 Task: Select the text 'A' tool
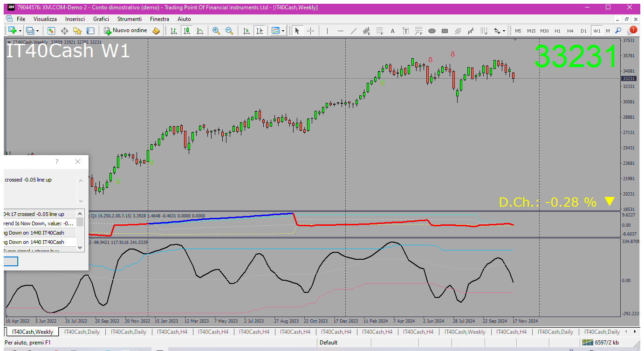[392, 31]
